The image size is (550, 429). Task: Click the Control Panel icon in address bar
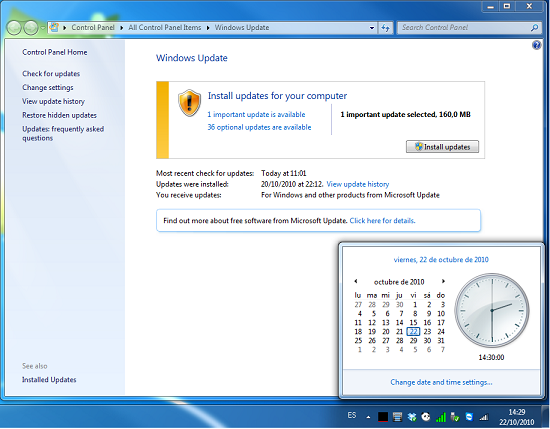pyautogui.click(x=54, y=27)
